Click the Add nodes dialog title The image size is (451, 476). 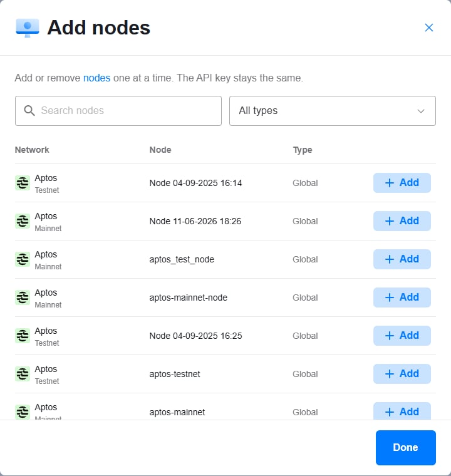point(99,28)
